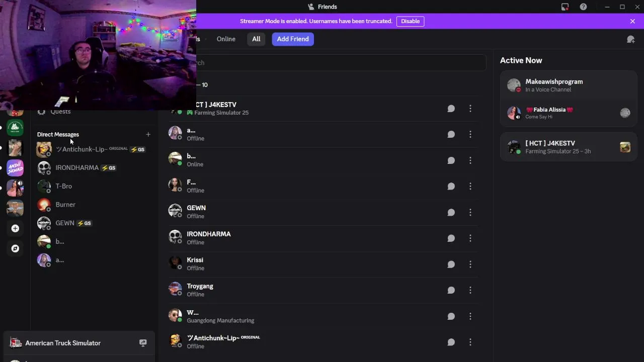Open more options for Troygang friend row
The image size is (644, 362).
point(470,290)
